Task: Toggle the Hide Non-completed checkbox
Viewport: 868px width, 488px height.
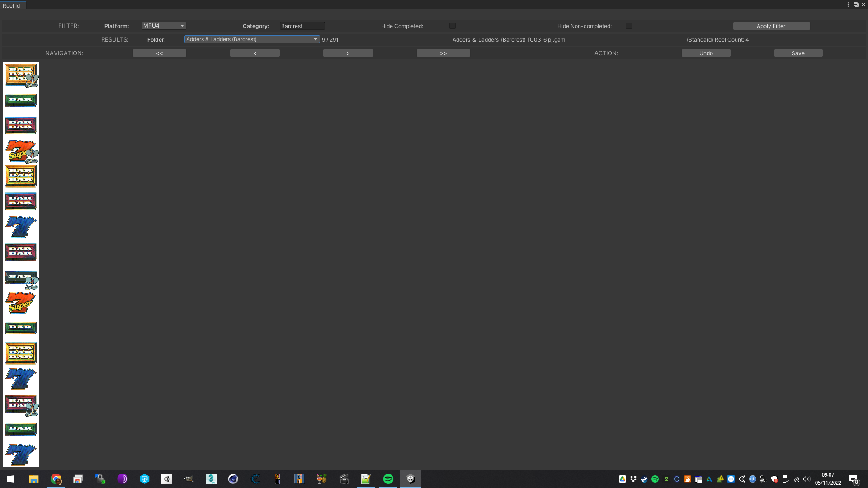Action: [628, 26]
